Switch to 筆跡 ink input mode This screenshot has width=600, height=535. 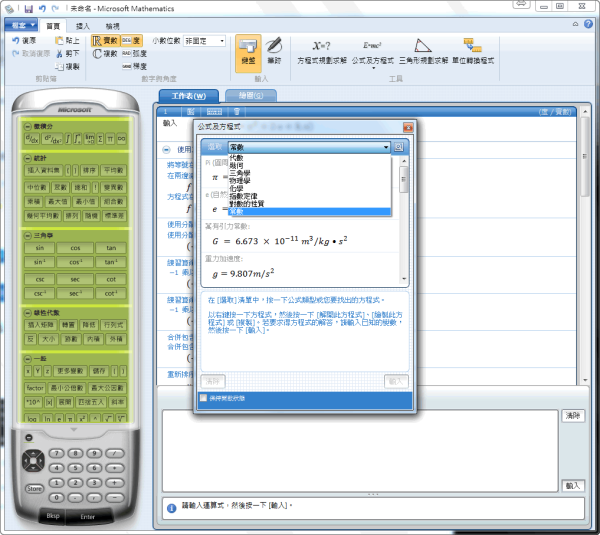coord(273,50)
